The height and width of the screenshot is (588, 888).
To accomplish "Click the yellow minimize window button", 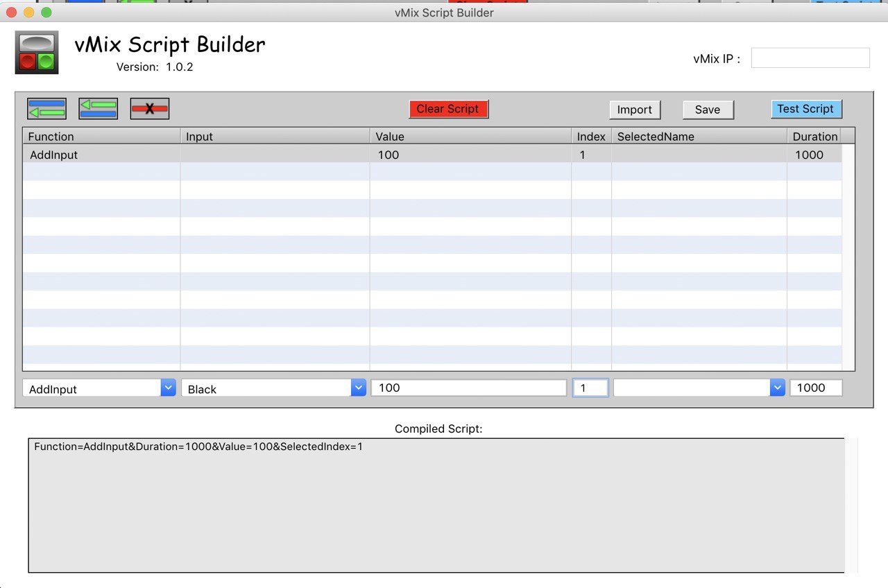I will pos(28,12).
